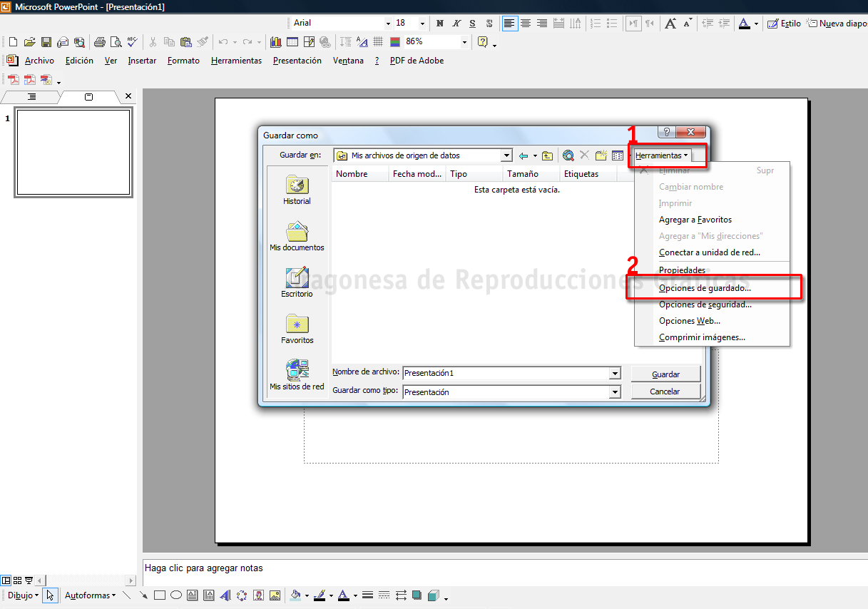Toggle Align Left button
Viewport: 868px width, 609px height.
click(509, 24)
